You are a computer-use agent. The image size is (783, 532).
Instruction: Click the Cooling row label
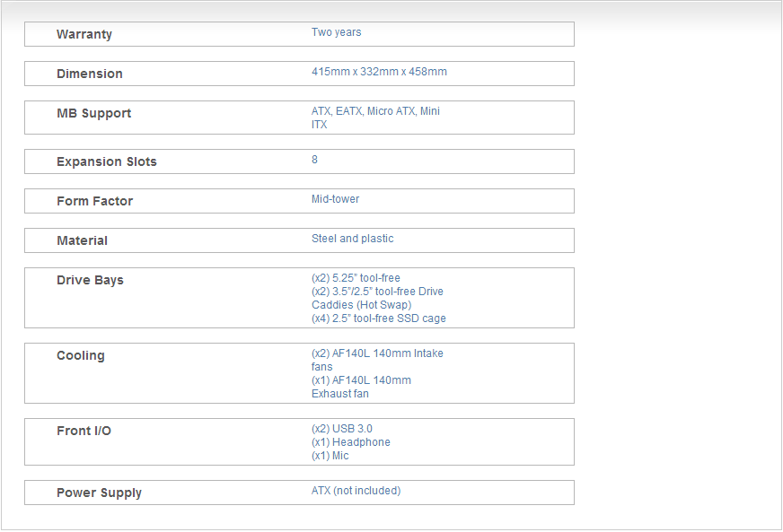[80, 355]
